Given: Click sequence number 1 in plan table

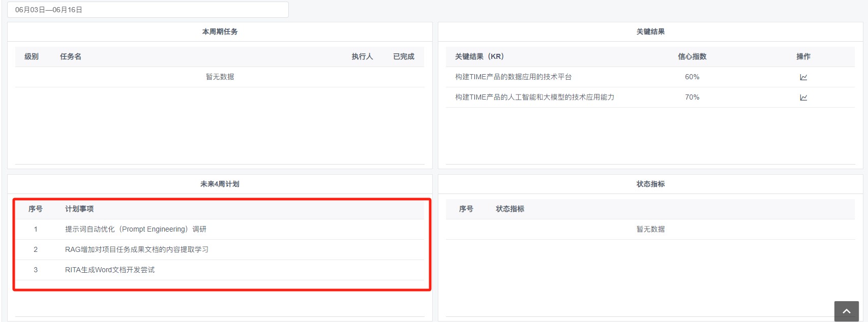Looking at the screenshot, I should coord(36,229).
